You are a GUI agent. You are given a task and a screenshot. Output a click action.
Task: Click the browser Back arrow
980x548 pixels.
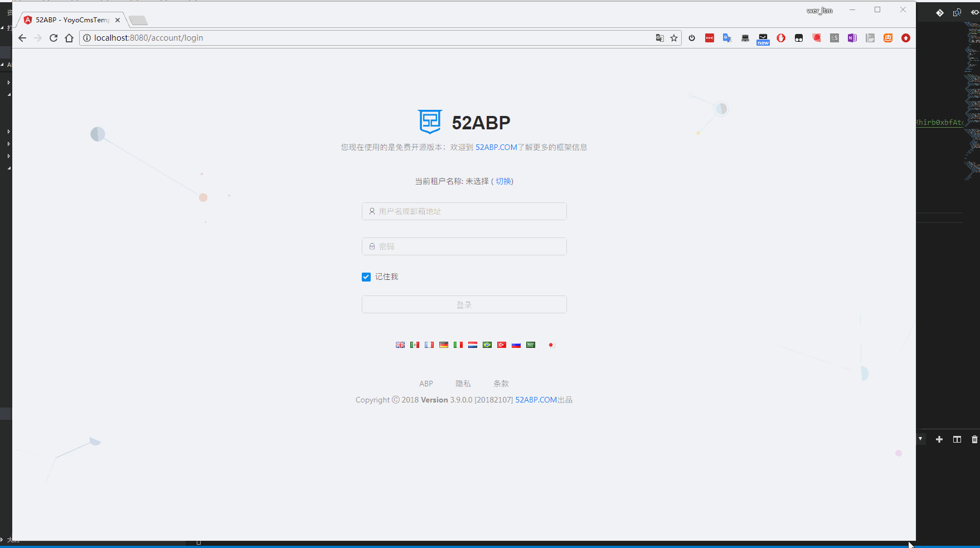click(x=22, y=38)
